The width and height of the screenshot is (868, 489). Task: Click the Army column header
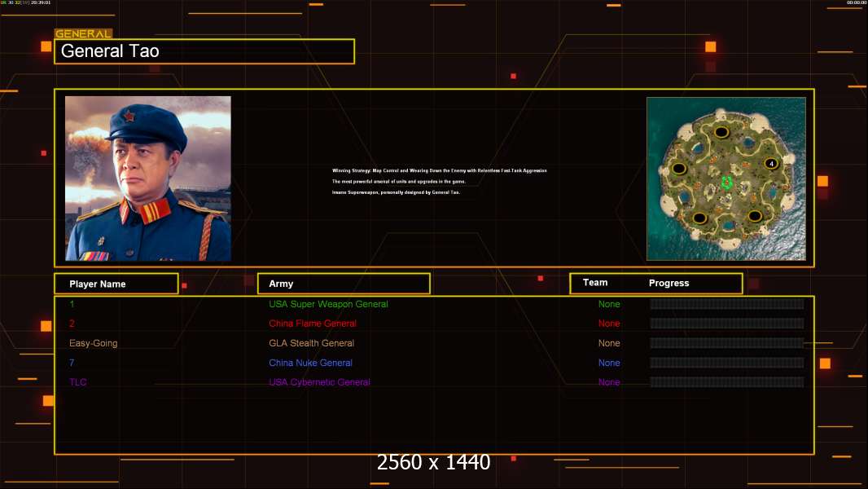pyautogui.click(x=344, y=284)
